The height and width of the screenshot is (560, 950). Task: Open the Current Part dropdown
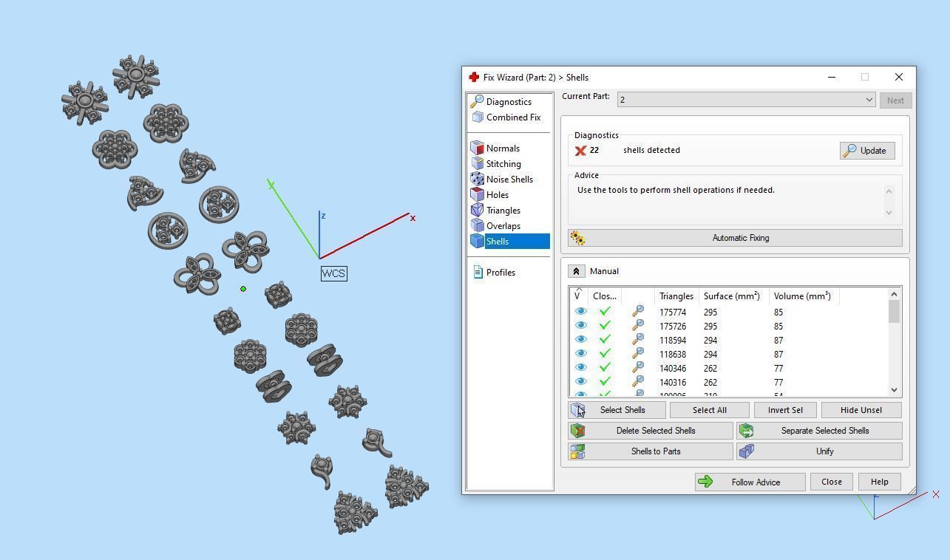[746, 100]
